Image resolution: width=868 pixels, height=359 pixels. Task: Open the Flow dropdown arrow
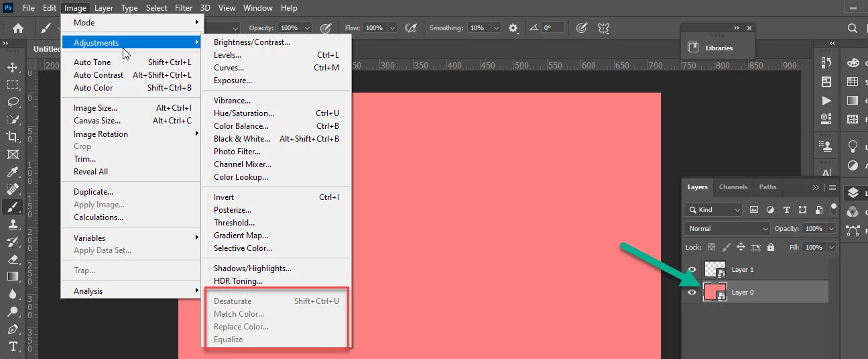(392, 28)
